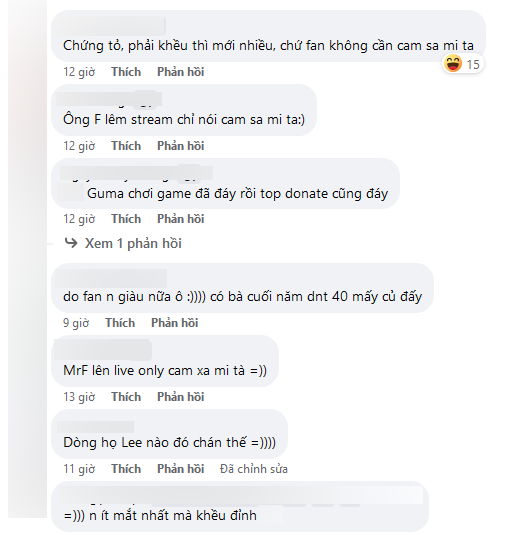Open the 9 giờ comment timestamp
526x535 pixels.
(x=76, y=323)
